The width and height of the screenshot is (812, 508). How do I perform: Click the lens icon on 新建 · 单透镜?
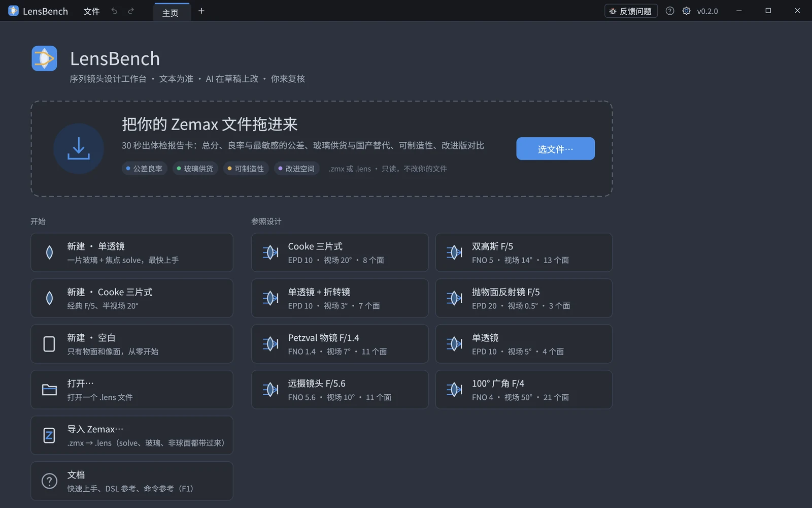pos(49,252)
